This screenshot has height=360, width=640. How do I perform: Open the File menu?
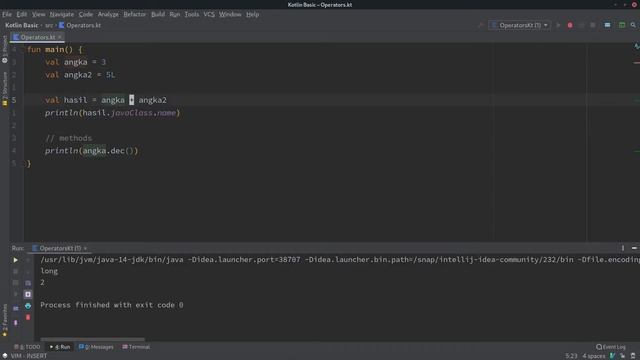pos(7,14)
